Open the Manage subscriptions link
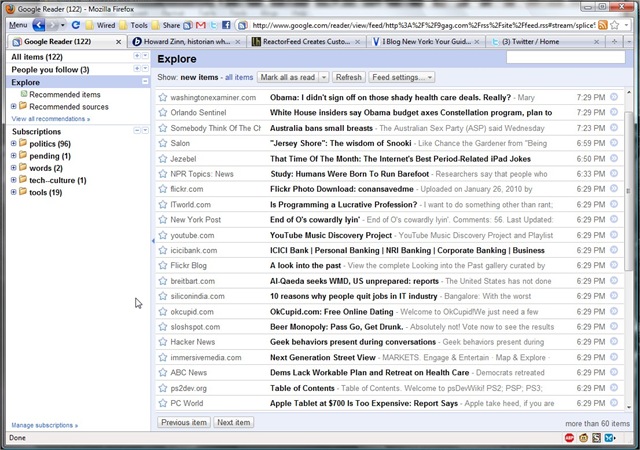Image resolution: width=640 pixels, height=450 pixels. pyautogui.click(x=44, y=425)
